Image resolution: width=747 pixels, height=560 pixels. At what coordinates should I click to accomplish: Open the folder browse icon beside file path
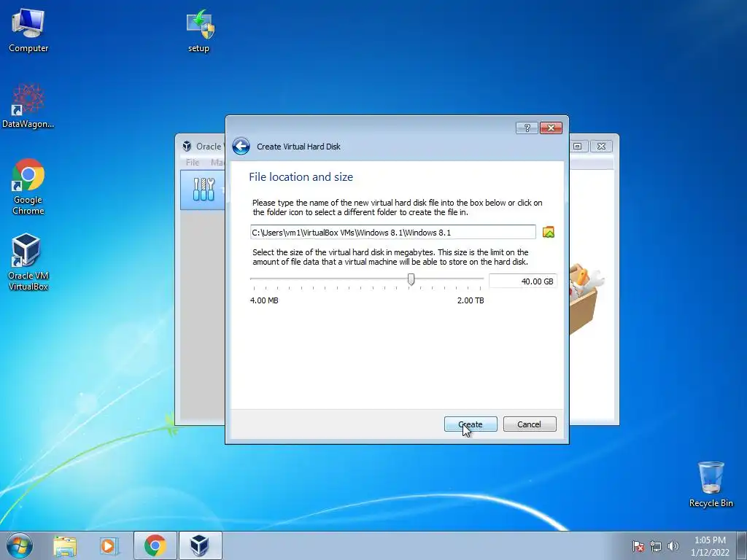[x=549, y=233]
